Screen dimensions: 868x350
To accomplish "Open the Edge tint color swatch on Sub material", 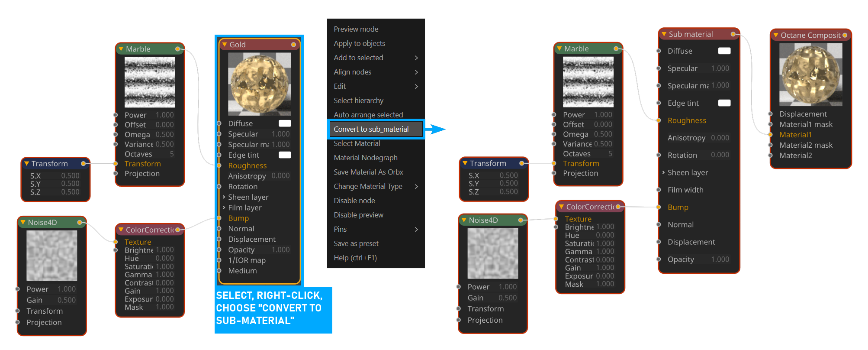I will coord(724,103).
